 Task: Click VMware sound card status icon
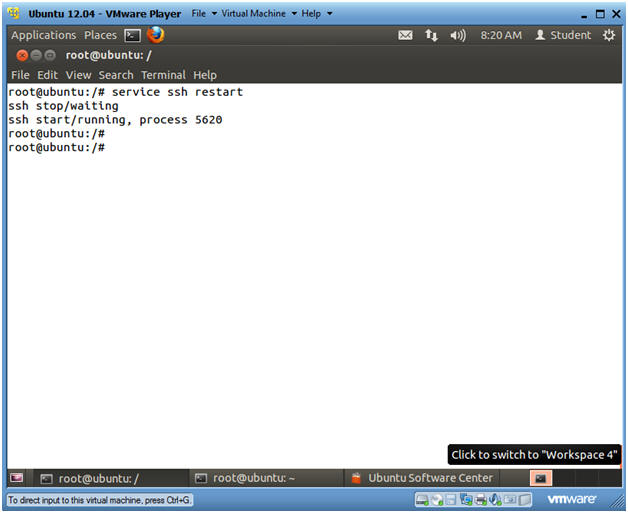(495, 499)
